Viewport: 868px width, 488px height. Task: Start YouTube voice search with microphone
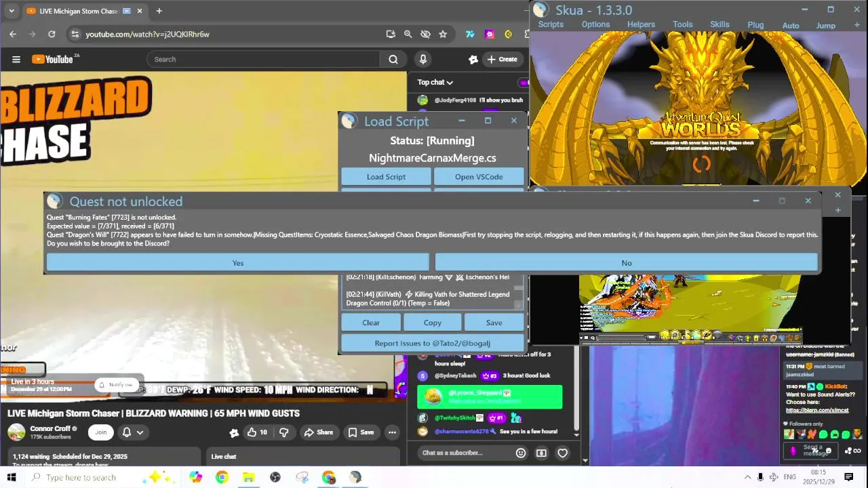tap(423, 60)
